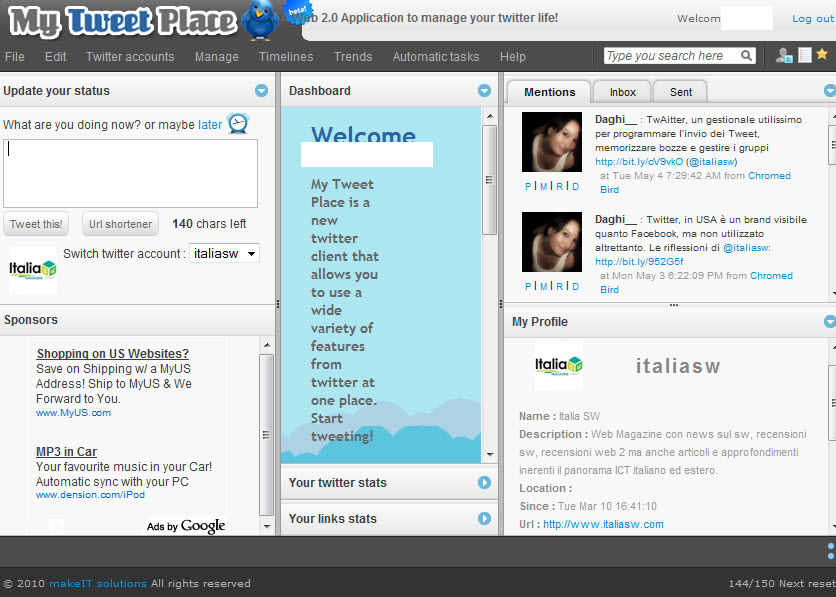836x597 pixels.
Task: Click the Italia logo in My Profile
Action: point(559,366)
